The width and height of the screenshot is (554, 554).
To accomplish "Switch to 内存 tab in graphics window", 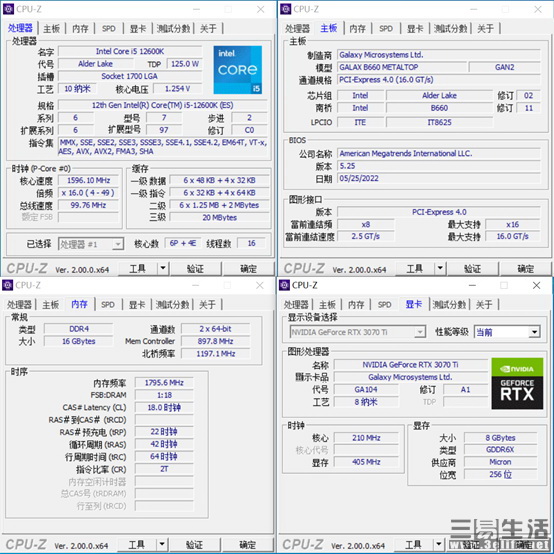I will coord(356,305).
